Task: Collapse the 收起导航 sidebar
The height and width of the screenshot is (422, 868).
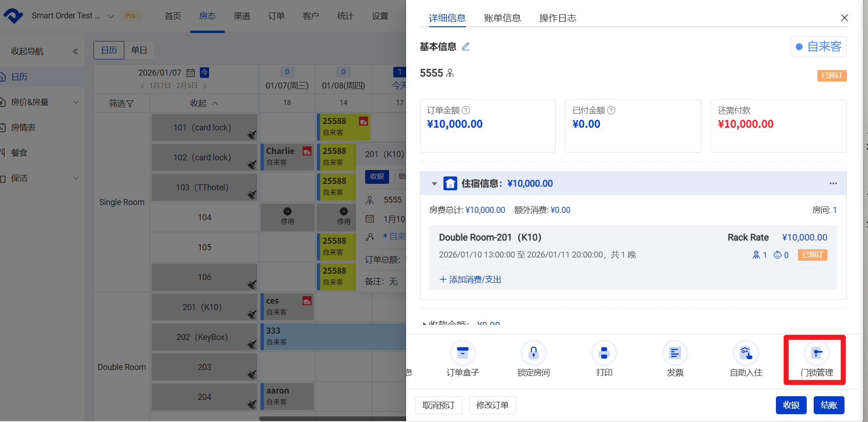Action: pos(76,51)
